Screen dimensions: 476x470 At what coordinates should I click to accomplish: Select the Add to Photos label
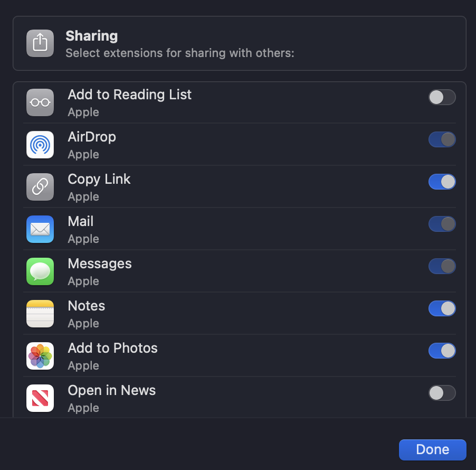coord(112,348)
